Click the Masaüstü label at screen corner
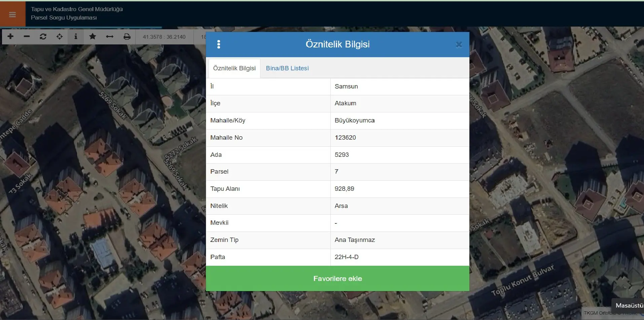 click(x=629, y=306)
